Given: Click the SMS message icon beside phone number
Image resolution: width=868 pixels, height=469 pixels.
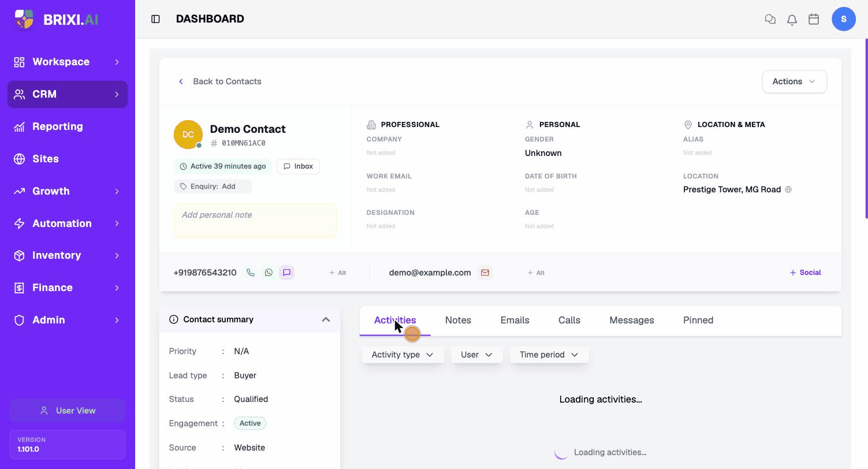Looking at the screenshot, I should coord(286,273).
